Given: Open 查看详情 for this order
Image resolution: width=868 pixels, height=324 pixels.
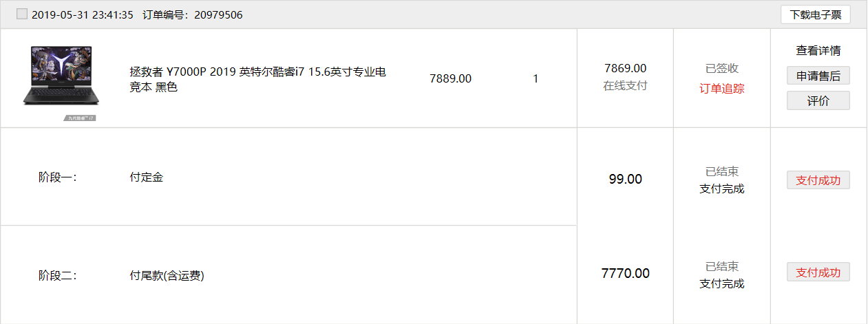Looking at the screenshot, I should [x=818, y=51].
